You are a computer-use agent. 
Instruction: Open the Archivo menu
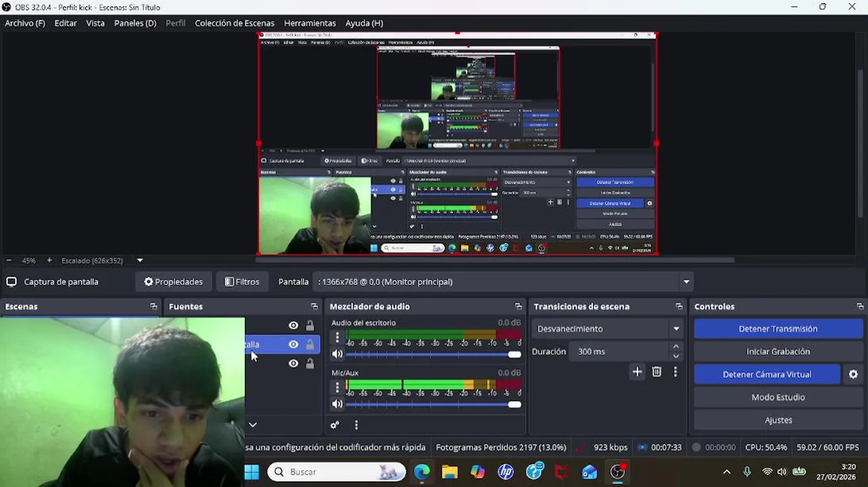(25, 23)
